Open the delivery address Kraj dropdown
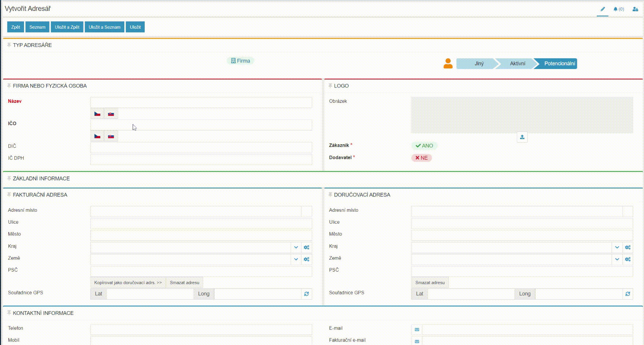644x345 pixels. tap(617, 247)
